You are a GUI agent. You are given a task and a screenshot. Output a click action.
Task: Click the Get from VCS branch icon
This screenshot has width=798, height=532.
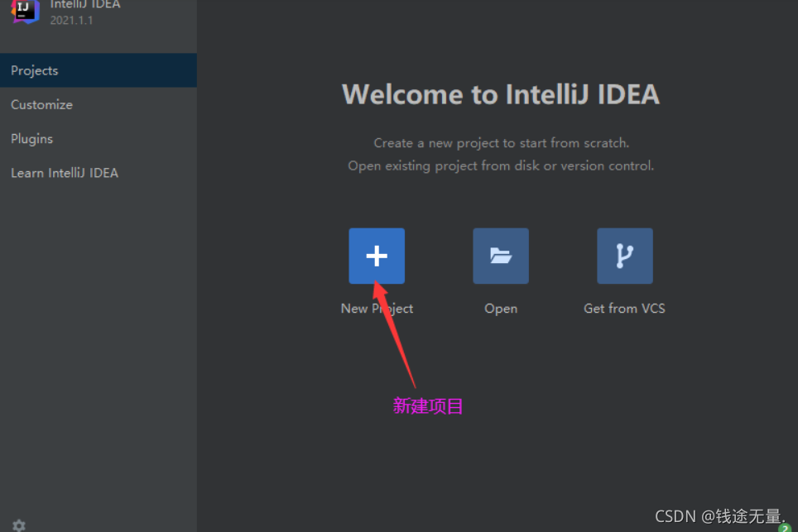pos(625,256)
